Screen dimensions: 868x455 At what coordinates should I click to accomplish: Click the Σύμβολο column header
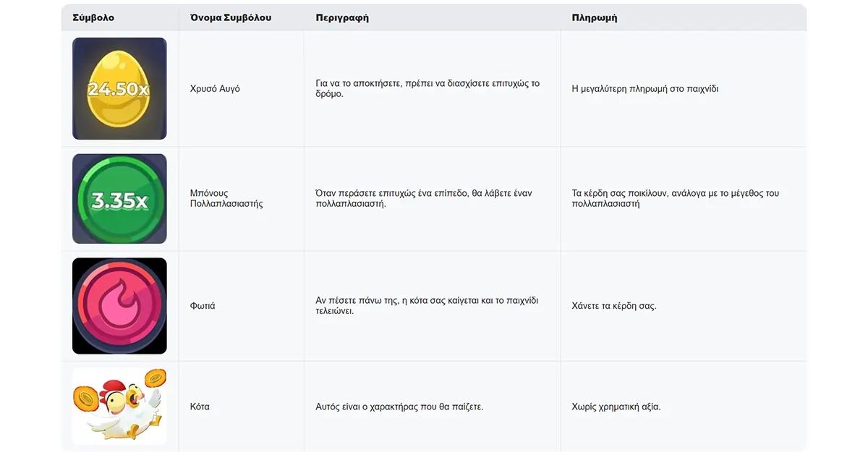(x=93, y=17)
